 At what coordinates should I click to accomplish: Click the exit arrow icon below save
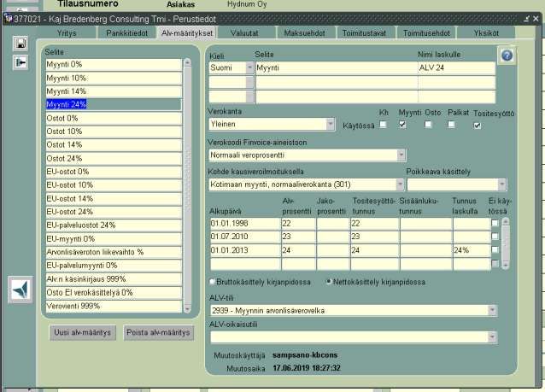(x=21, y=62)
